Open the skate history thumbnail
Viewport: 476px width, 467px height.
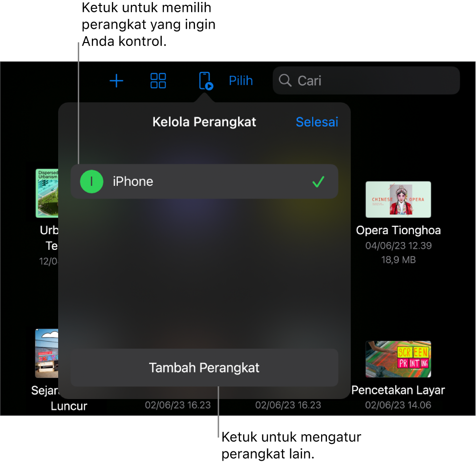[47, 354]
